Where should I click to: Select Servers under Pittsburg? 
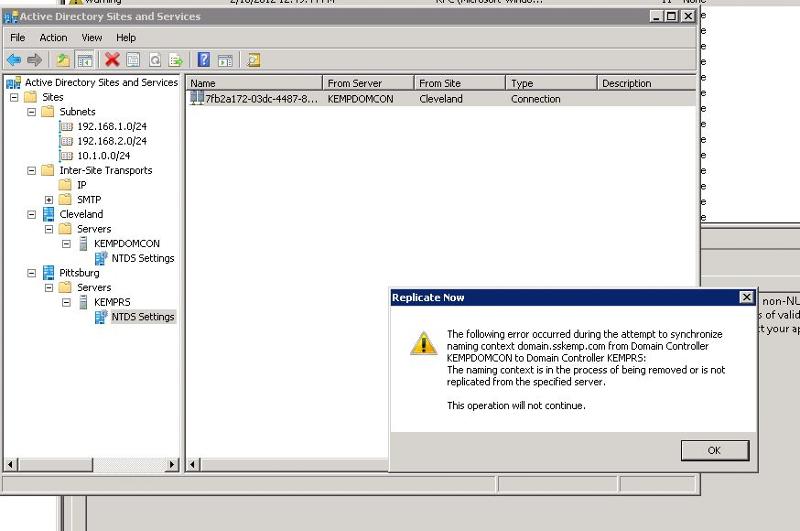(94, 288)
